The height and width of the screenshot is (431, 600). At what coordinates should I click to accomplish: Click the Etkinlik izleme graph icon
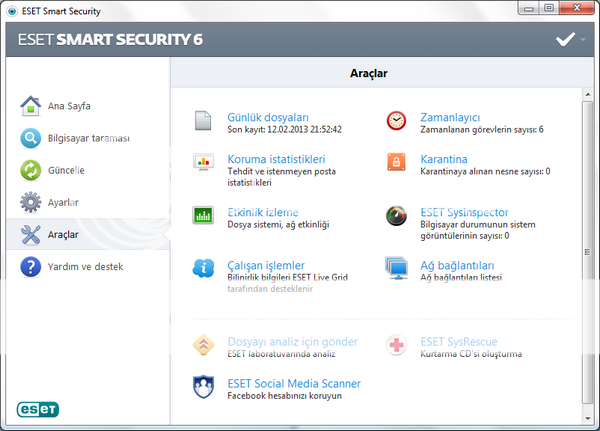204,216
